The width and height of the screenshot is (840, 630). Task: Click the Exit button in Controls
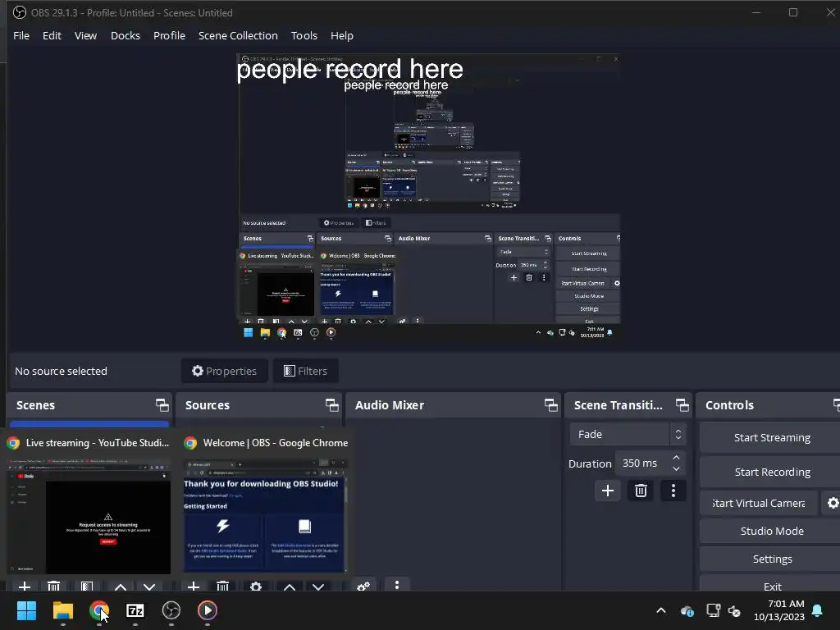coord(772,586)
